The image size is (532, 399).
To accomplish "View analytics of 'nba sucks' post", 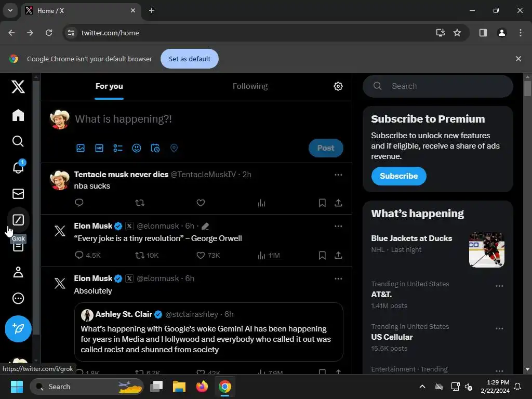I will point(261,203).
